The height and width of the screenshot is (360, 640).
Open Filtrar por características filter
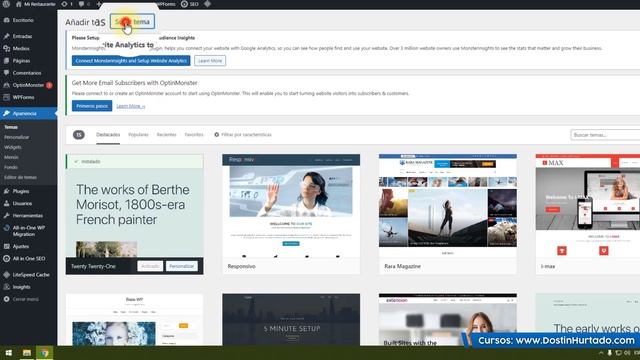(x=243, y=135)
